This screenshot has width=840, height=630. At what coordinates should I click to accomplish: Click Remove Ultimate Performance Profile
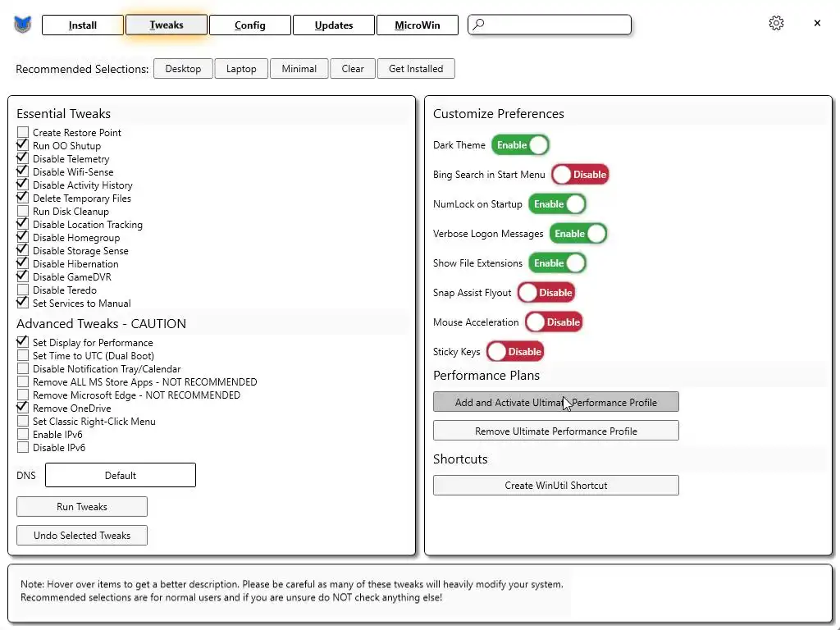pyautogui.click(x=556, y=431)
